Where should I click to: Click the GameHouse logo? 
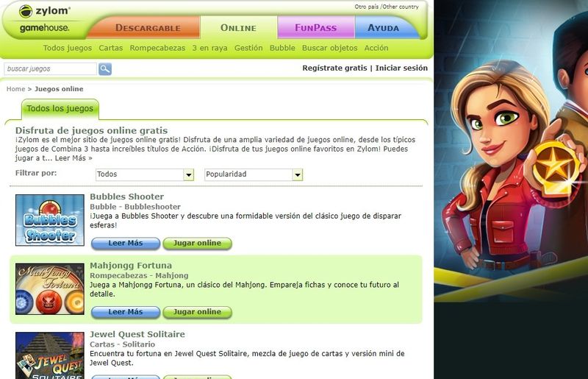coord(44,28)
